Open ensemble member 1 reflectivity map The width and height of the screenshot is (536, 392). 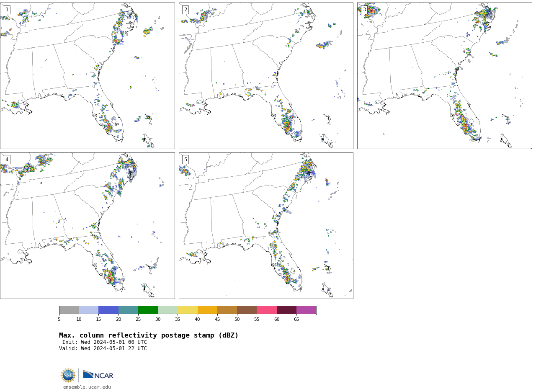[87, 76]
